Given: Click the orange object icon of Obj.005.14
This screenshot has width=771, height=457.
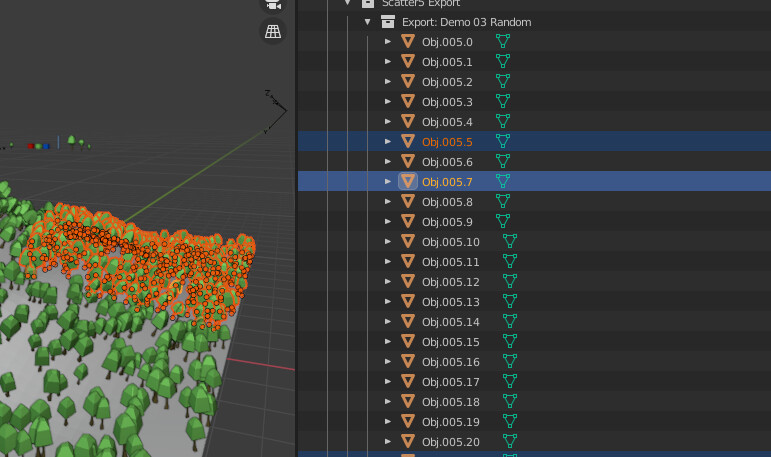Looking at the screenshot, I should pos(408,321).
